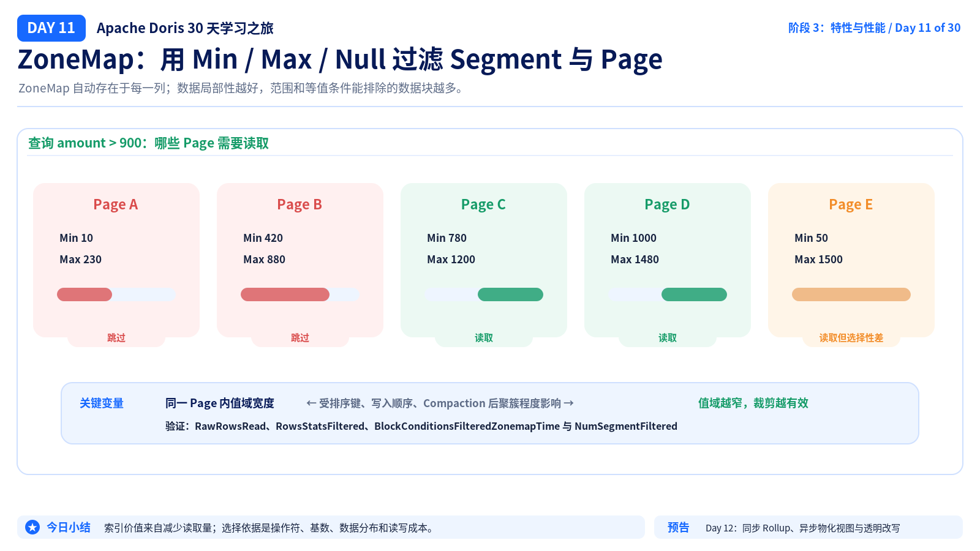Viewport: 980px width, 551px height.
Task: Click the 今日小结 label
Action: 69,527
